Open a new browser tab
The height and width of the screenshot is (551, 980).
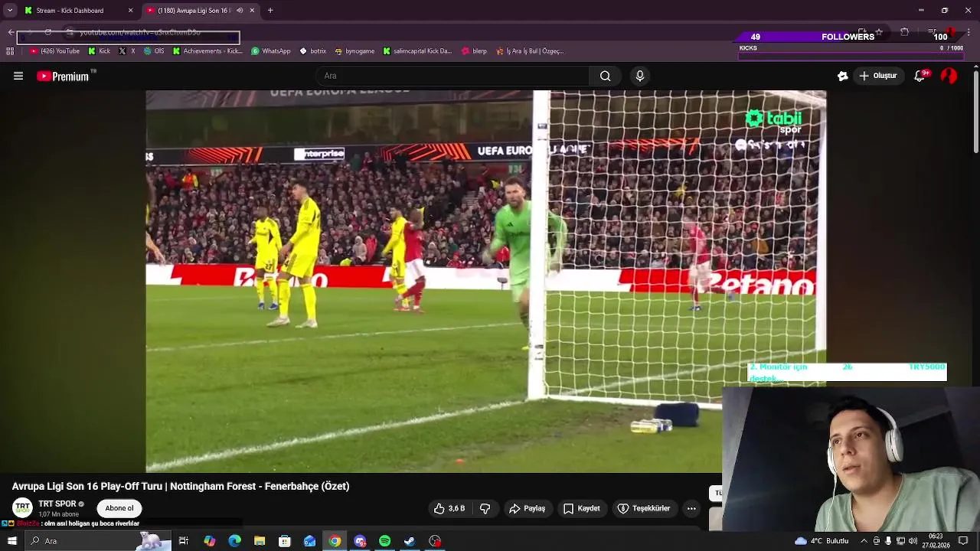270,11
